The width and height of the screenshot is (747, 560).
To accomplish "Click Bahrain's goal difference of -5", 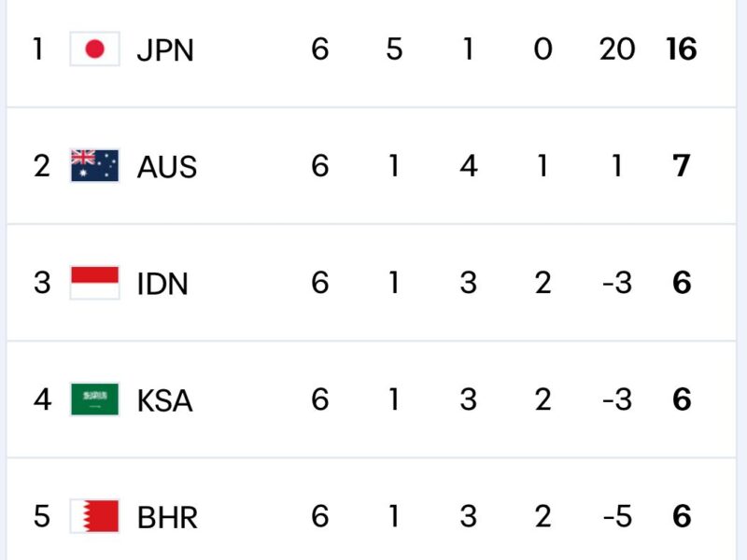I will coord(616,516).
